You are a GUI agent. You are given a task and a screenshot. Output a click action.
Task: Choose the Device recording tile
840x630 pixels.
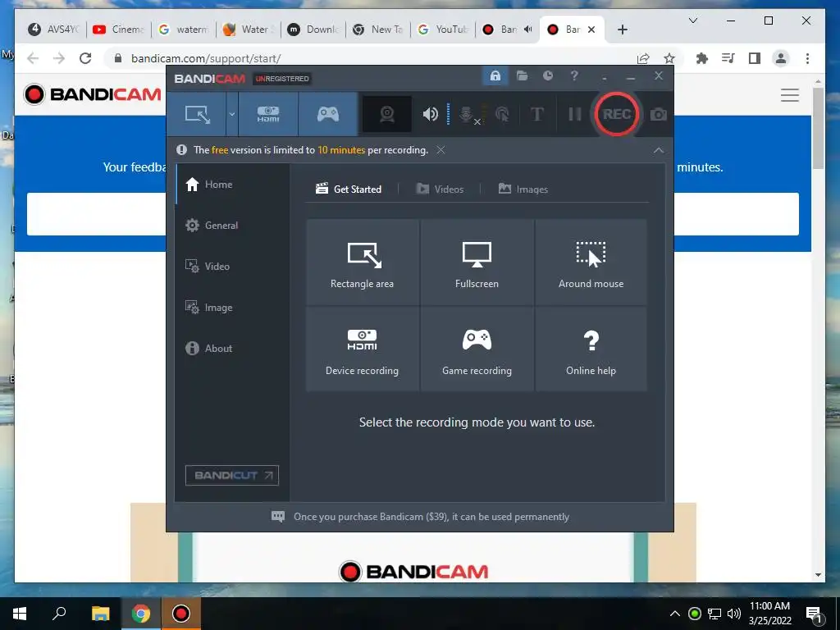click(x=362, y=349)
